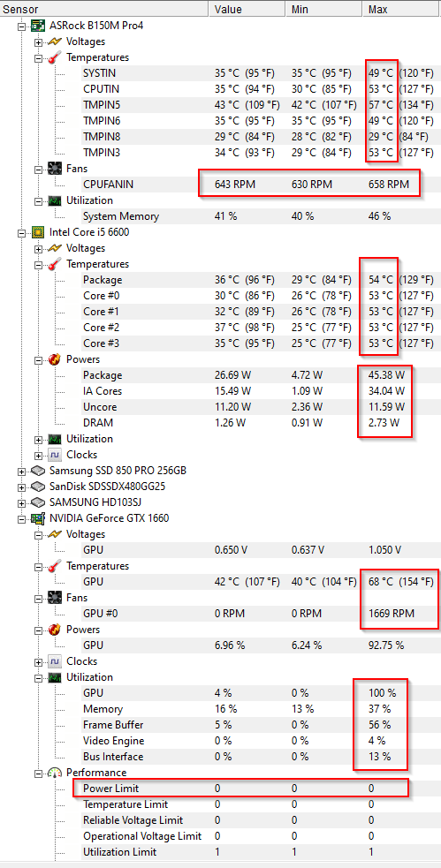Click the Max column header

[x=402, y=9]
